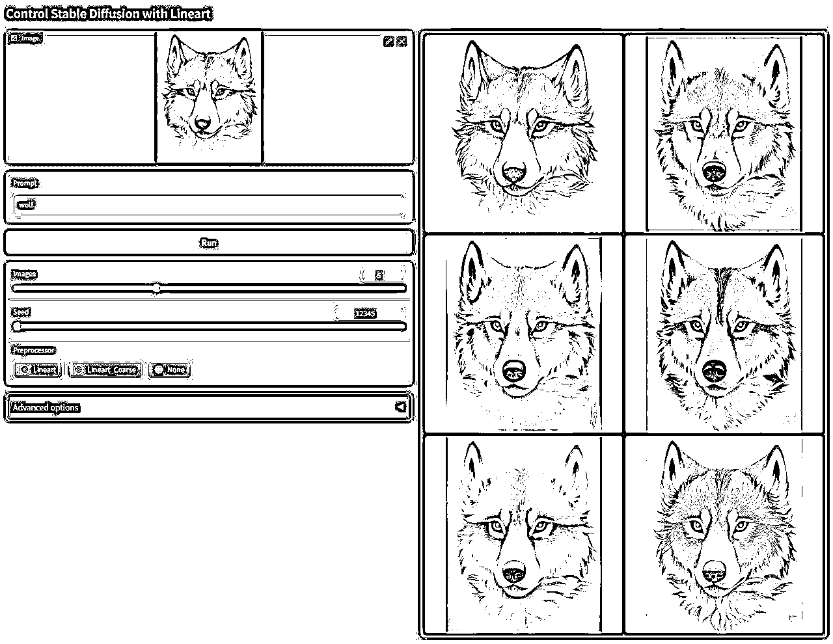Image resolution: width=833 pixels, height=644 pixels.
Task: Expand Advanced options with the arrow
Action: (x=400, y=407)
